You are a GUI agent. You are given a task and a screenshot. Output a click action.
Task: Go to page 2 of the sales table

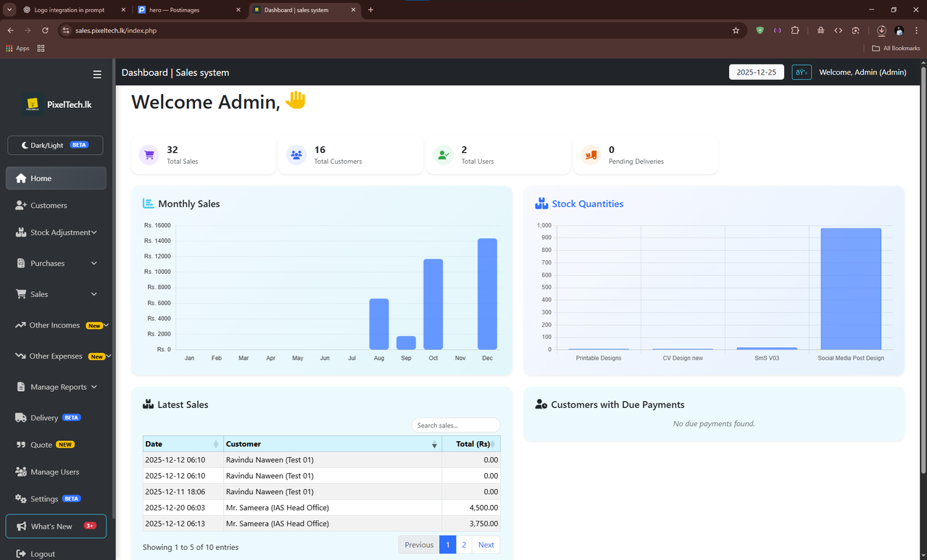pyautogui.click(x=464, y=545)
